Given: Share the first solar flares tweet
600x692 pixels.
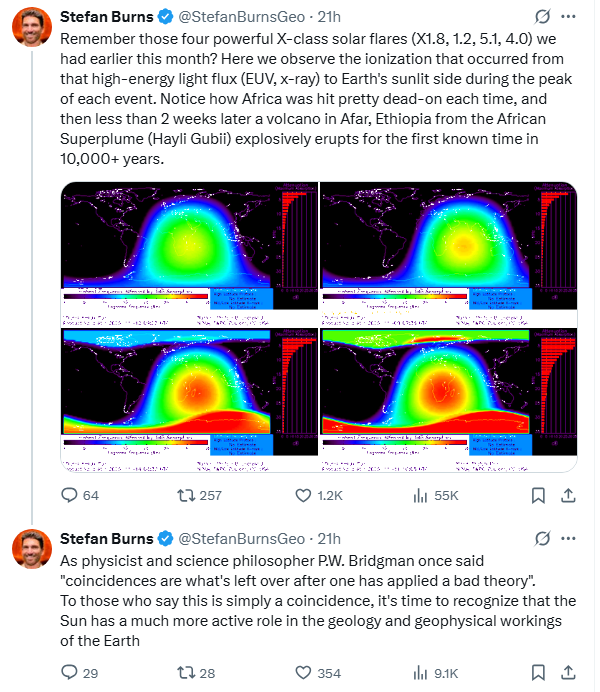Looking at the screenshot, I should click(x=568, y=495).
